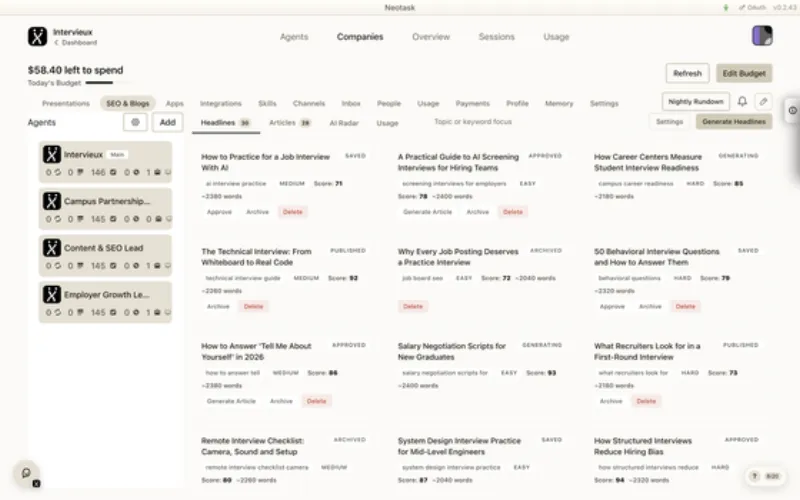Click the sync icon on Intervieux agent card
This screenshot has height=500, width=800.
click(x=58, y=172)
